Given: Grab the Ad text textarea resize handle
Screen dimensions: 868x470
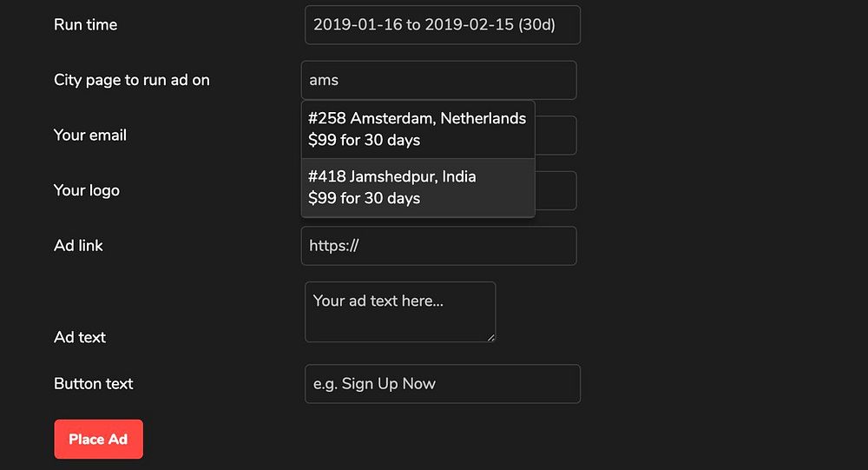Looking at the screenshot, I should (490, 337).
